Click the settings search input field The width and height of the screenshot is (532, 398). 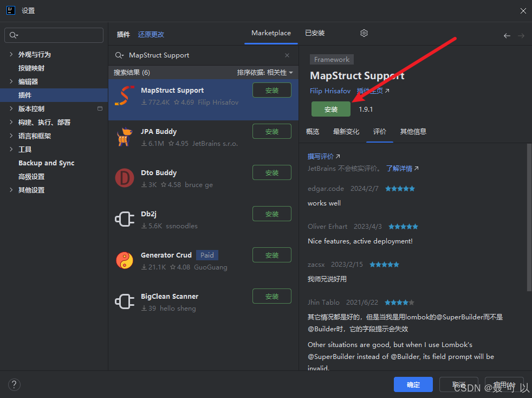pyautogui.click(x=54, y=35)
